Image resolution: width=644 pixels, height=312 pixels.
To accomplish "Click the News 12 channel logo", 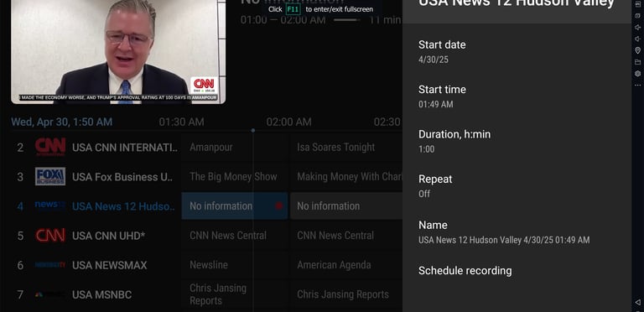I will coord(50,205).
